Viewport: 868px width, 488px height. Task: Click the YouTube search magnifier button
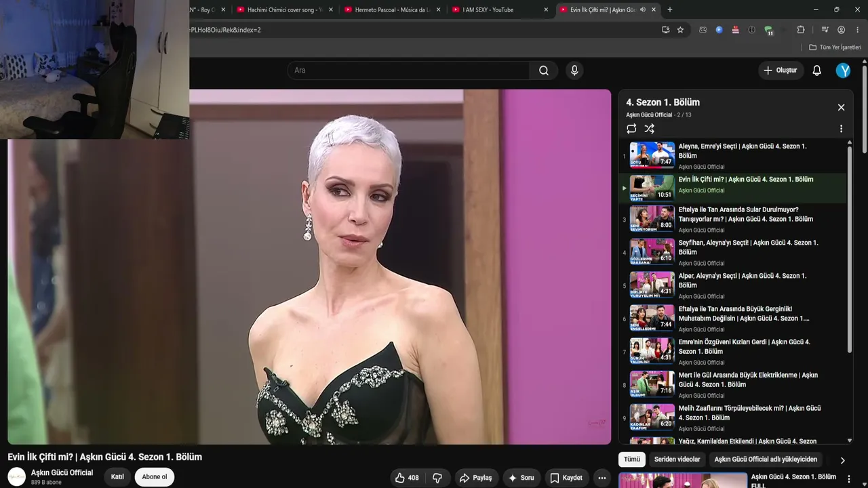click(544, 70)
